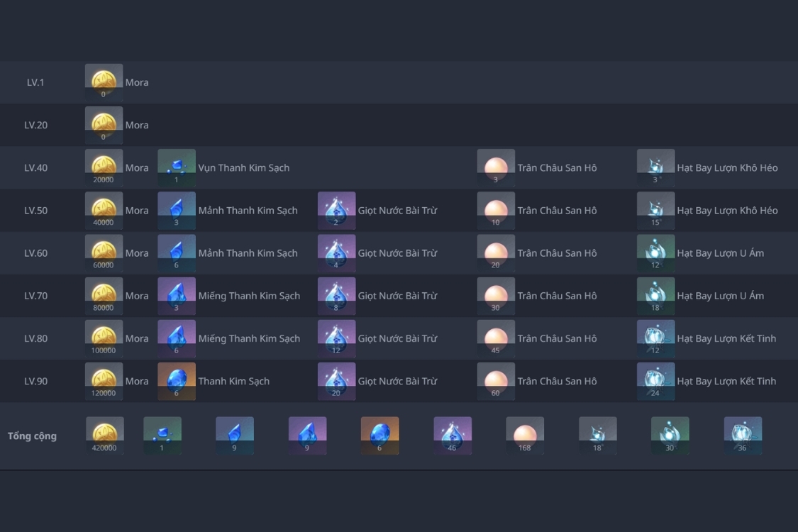The image size is (798, 532).
Task: Click Trân Châu San Hô pearl icon in LV.40
Action: 496,167
